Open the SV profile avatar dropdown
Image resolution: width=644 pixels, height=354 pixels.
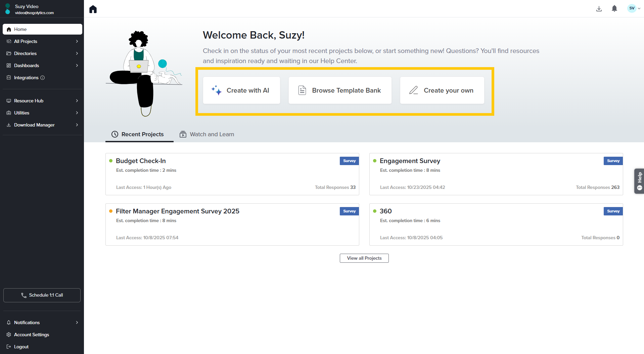click(x=633, y=8)
